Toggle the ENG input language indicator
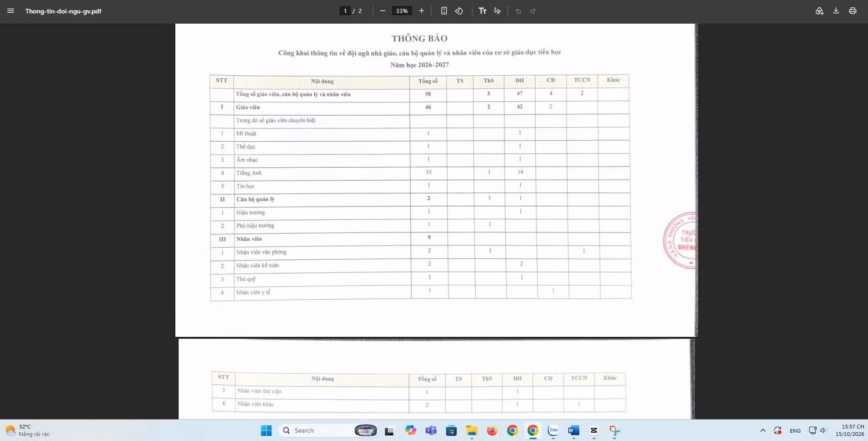 [x=795, y=431]
